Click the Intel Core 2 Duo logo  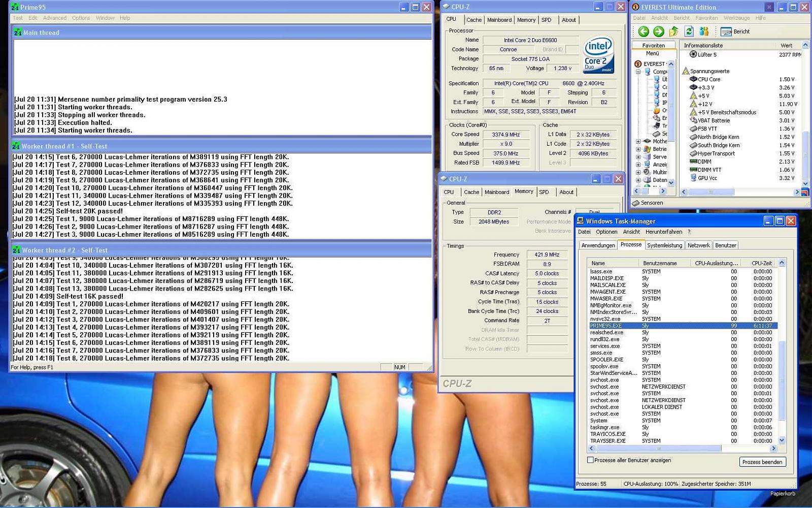(599, 54)
